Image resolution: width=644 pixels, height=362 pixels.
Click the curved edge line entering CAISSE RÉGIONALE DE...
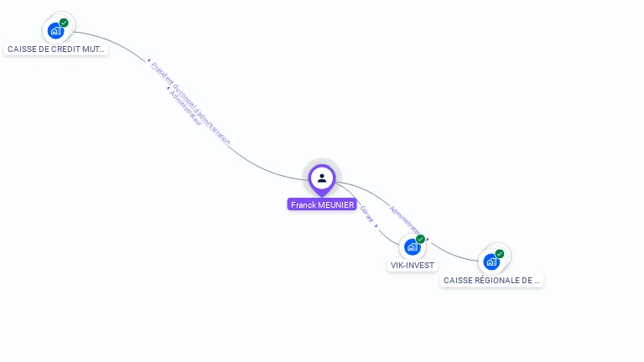click(454, 255)
